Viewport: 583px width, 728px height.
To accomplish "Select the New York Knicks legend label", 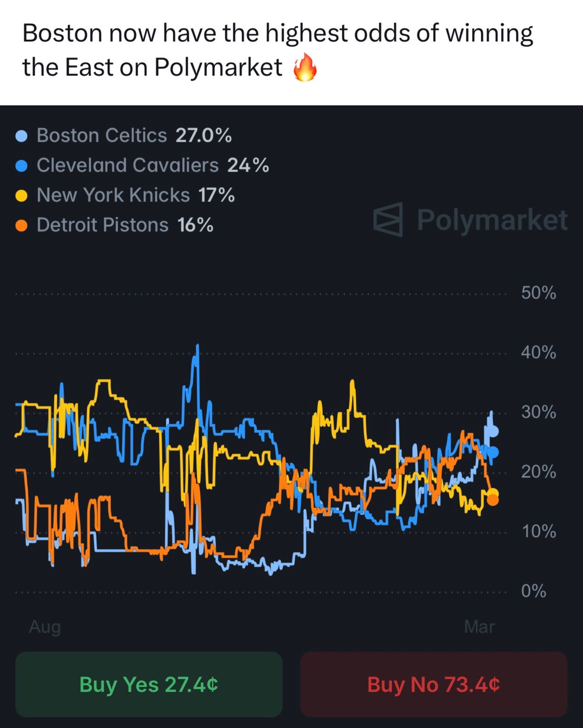I will (113, 195).
